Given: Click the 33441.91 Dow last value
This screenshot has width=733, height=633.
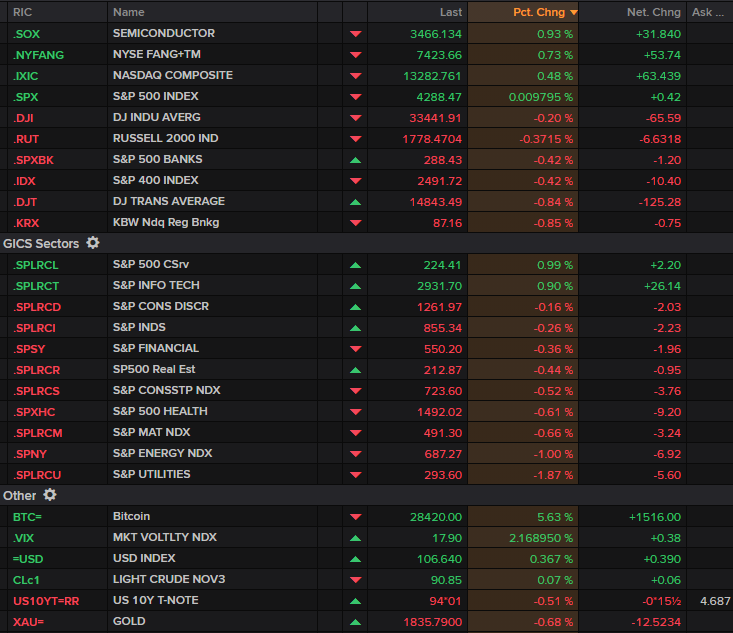Looking at the screenshot, I should pos(436,118).
